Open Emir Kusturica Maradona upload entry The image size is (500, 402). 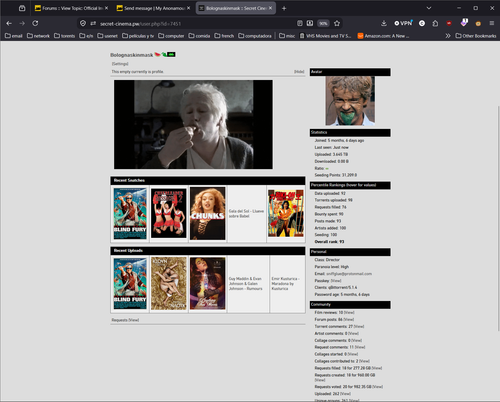(x=285, y=284)
